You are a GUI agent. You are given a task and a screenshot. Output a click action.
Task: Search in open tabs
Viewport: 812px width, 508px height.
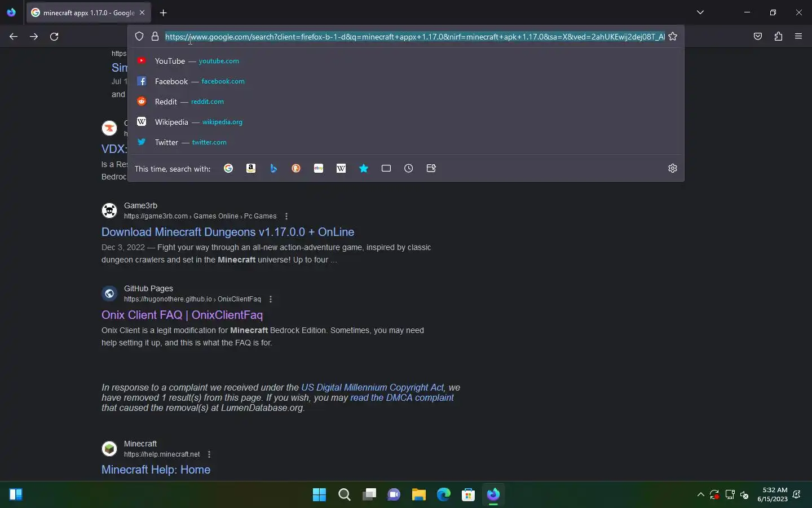[x=386, y=168]
